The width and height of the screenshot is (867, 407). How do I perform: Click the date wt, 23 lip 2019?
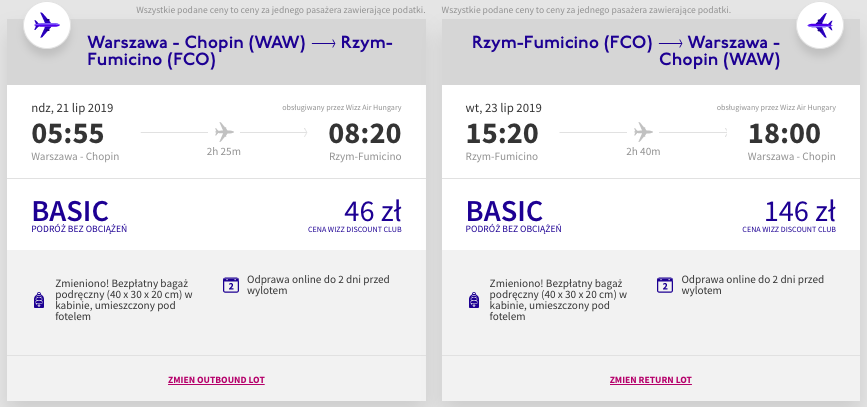pos(504,108)
